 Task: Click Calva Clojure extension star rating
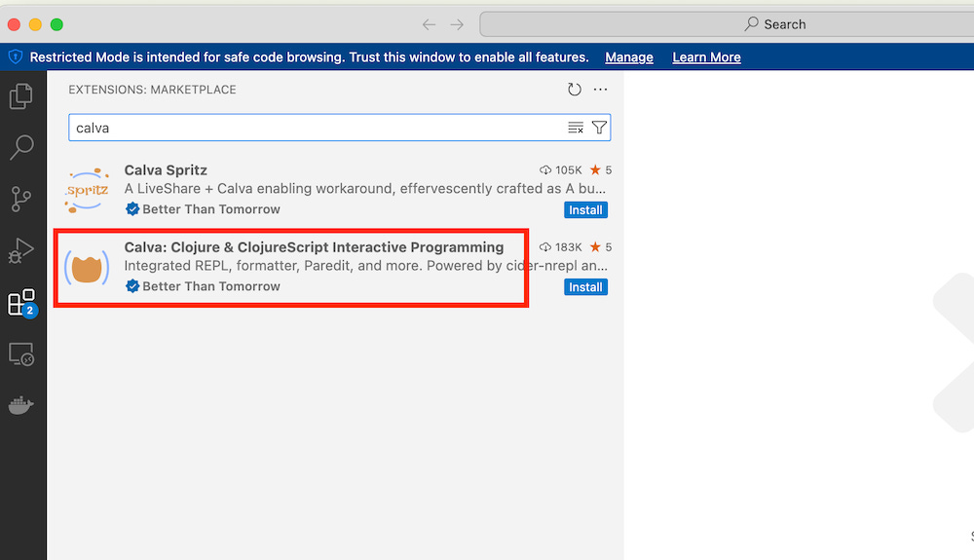pos(601,247)
